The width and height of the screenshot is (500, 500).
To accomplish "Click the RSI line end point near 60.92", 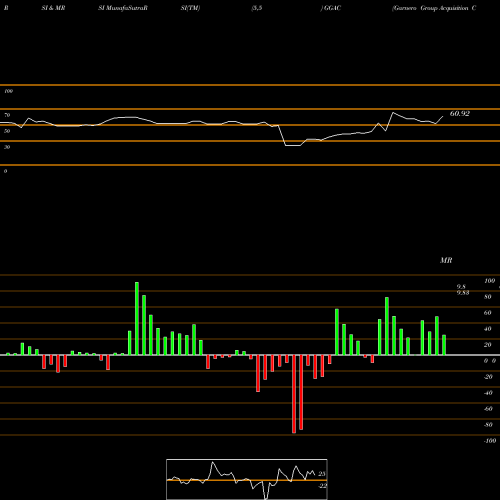I will (443, 116).
